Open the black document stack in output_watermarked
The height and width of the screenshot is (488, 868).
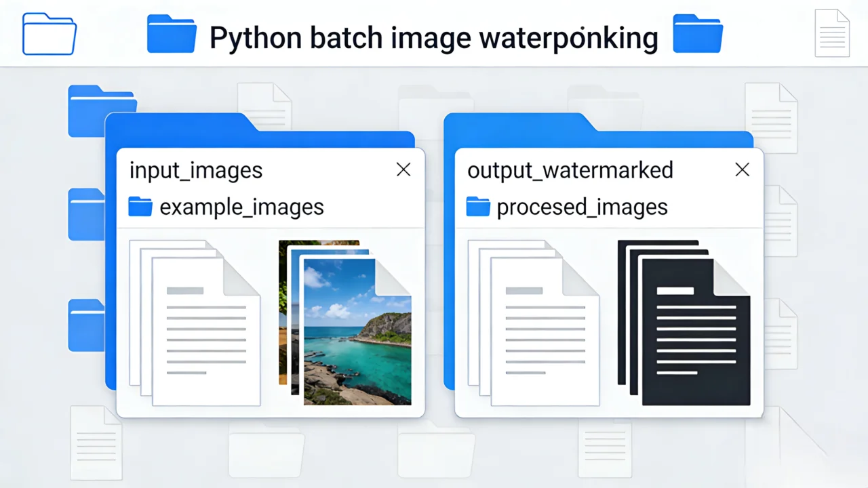tap(684, 323)
